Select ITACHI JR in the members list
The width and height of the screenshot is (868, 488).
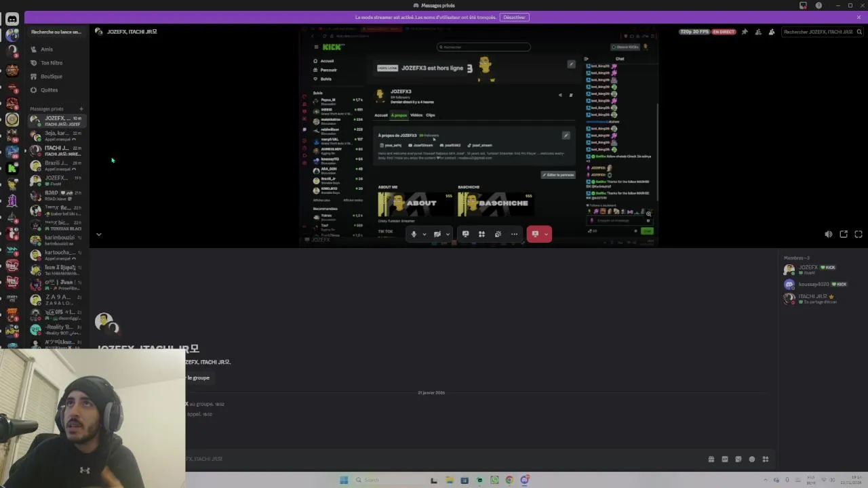tap(823, 298)
